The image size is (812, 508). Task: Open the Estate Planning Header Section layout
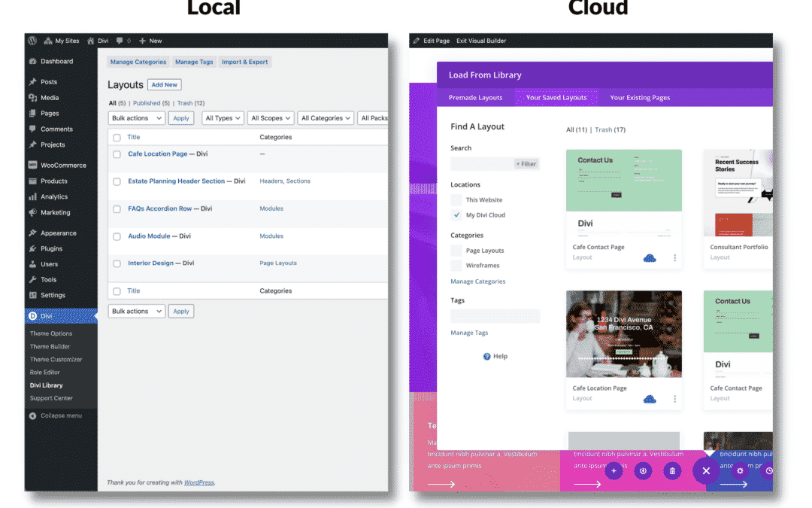176,181
